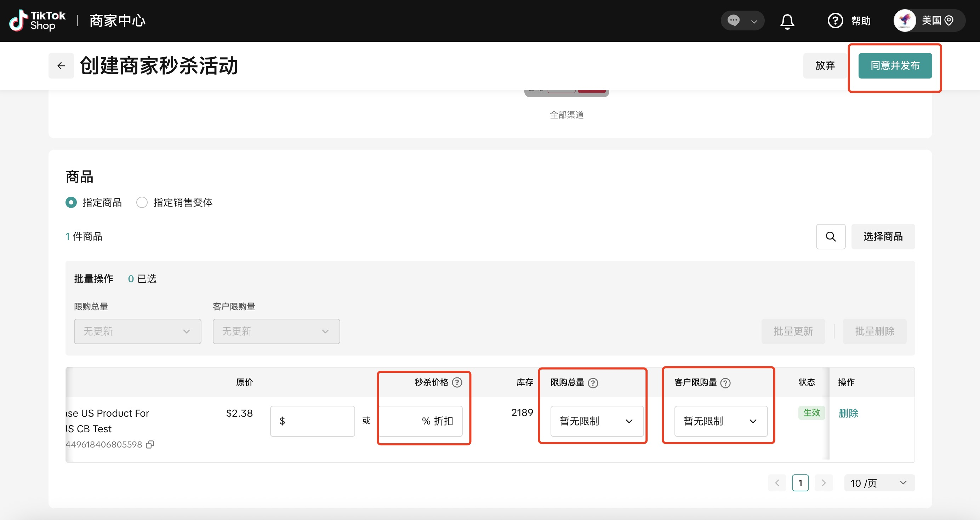Click the 删除 link in the product row

click(848, 413)
